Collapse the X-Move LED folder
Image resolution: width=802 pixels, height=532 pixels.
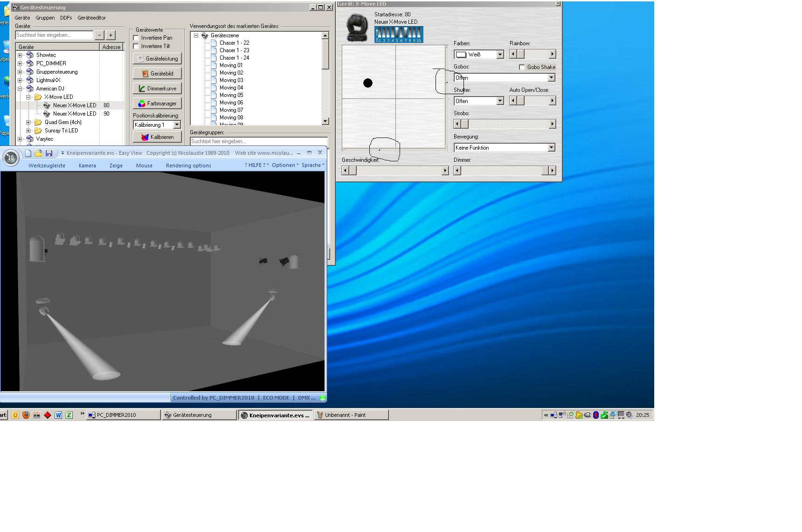pos(28,97)
